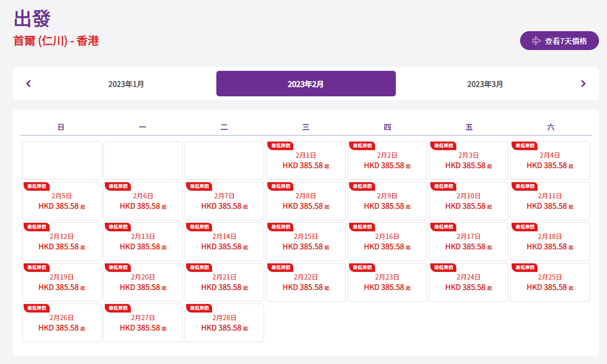
Task: Click the 最低票價 badge on 2月10日
Action: click(x=443, y=186)
